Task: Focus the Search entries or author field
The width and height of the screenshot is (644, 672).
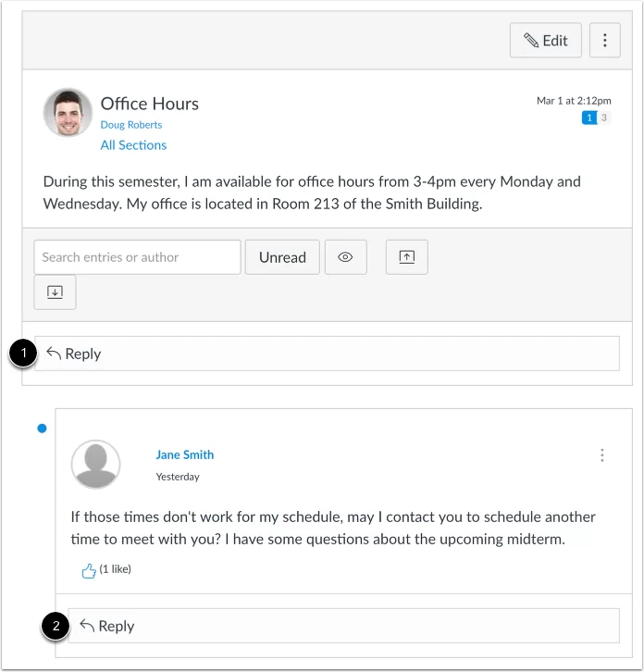Action: 137,257
